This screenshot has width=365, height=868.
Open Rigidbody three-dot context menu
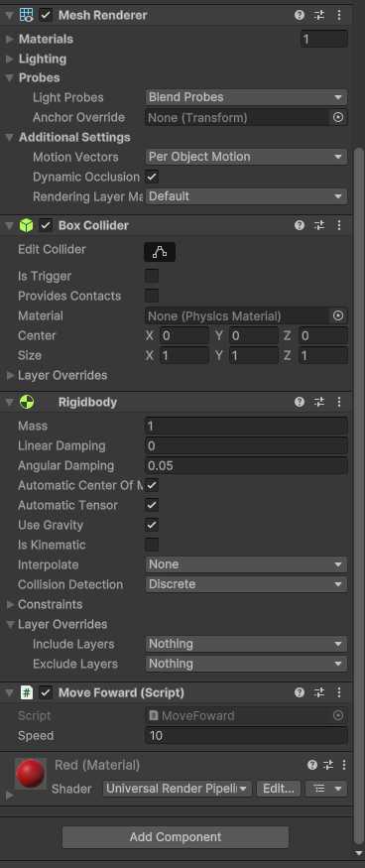pos(339,402)
